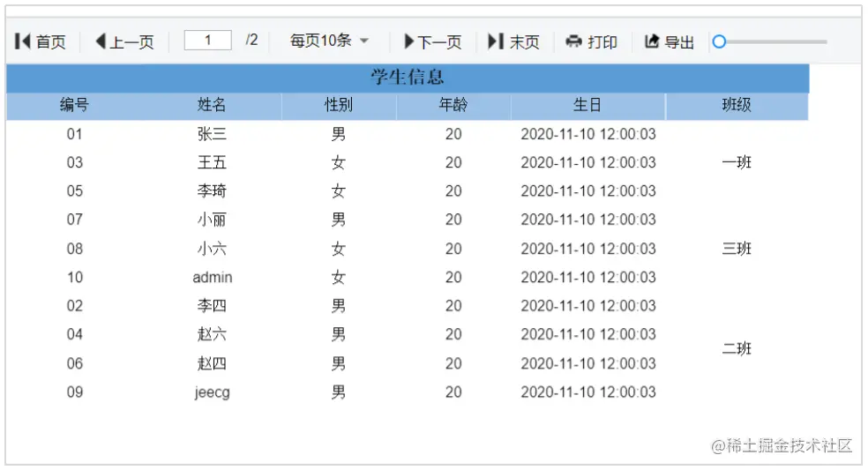
Task: Click the gender cell in 王五's row
Action: (x=339, y=163)
